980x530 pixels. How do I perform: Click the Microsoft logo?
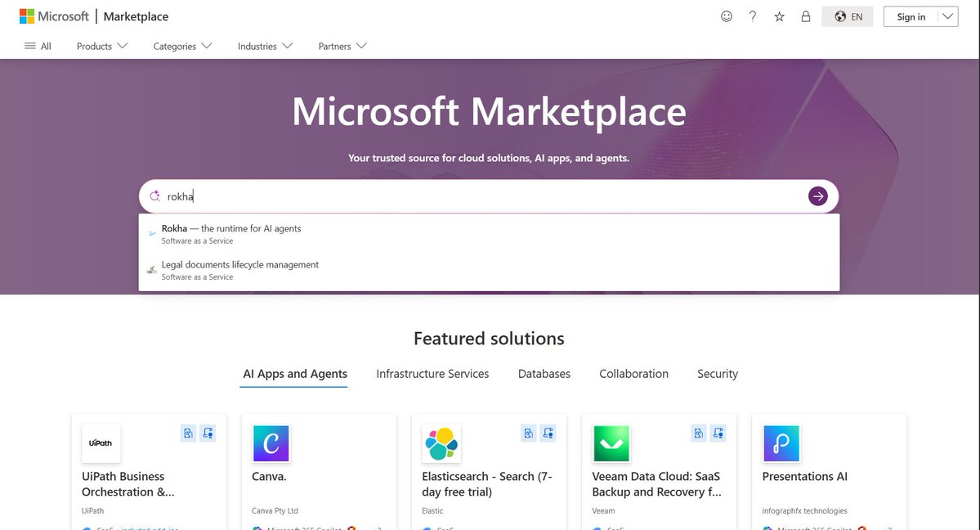55,16
